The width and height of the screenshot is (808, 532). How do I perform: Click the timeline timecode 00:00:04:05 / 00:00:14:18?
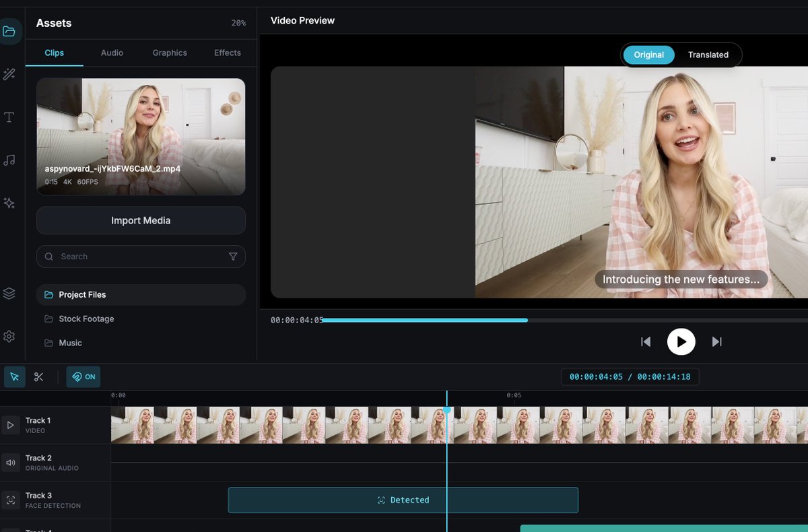pos(630,377)
